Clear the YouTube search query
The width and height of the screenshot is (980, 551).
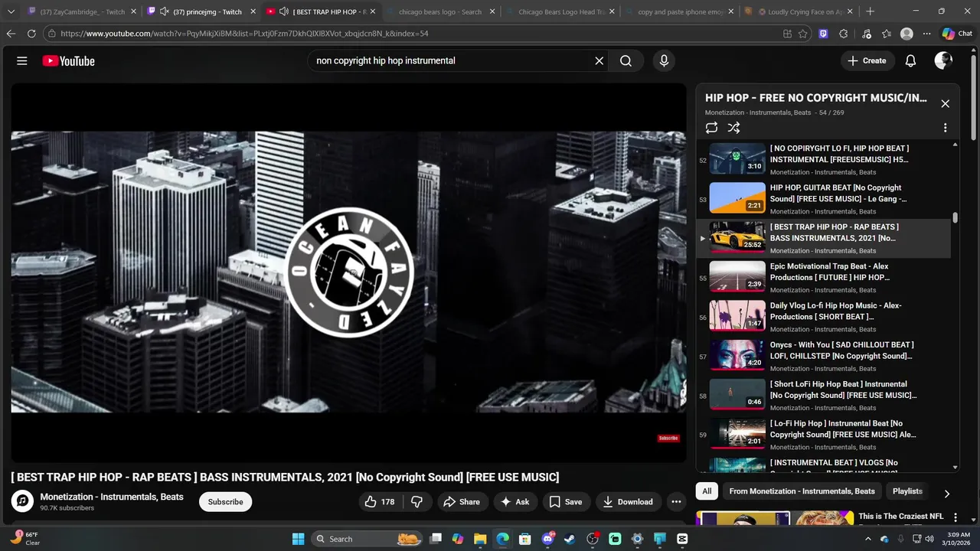(599, 61)
